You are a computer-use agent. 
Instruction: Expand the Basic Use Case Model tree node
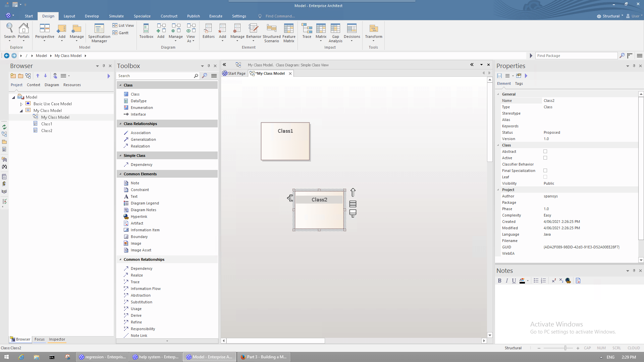[21, 104]
